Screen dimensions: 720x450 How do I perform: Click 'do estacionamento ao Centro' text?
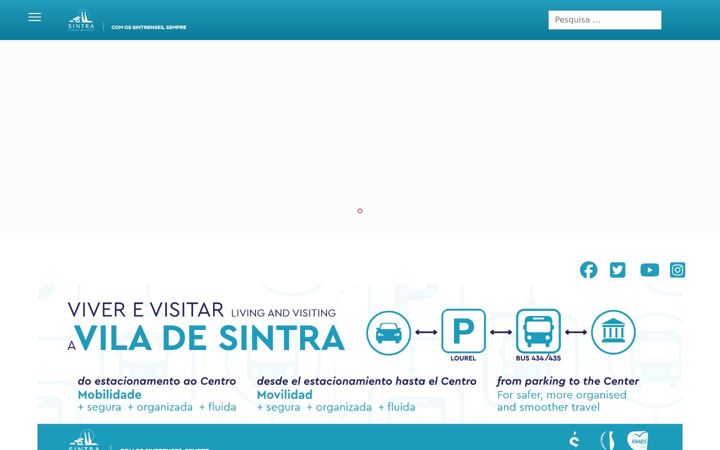[157, 381]
